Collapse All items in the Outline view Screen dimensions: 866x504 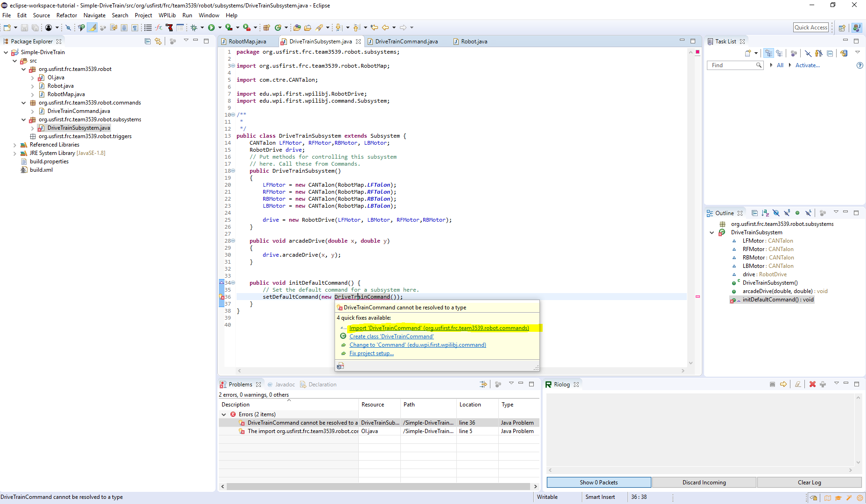pyautogui.click(x=754, y=213)
